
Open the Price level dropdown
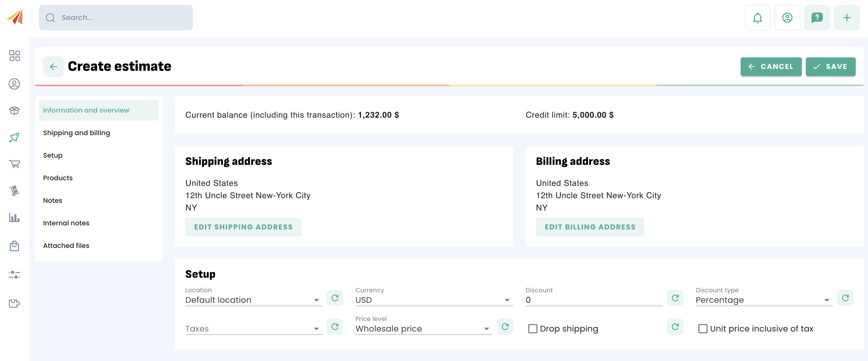click(423, 328)
